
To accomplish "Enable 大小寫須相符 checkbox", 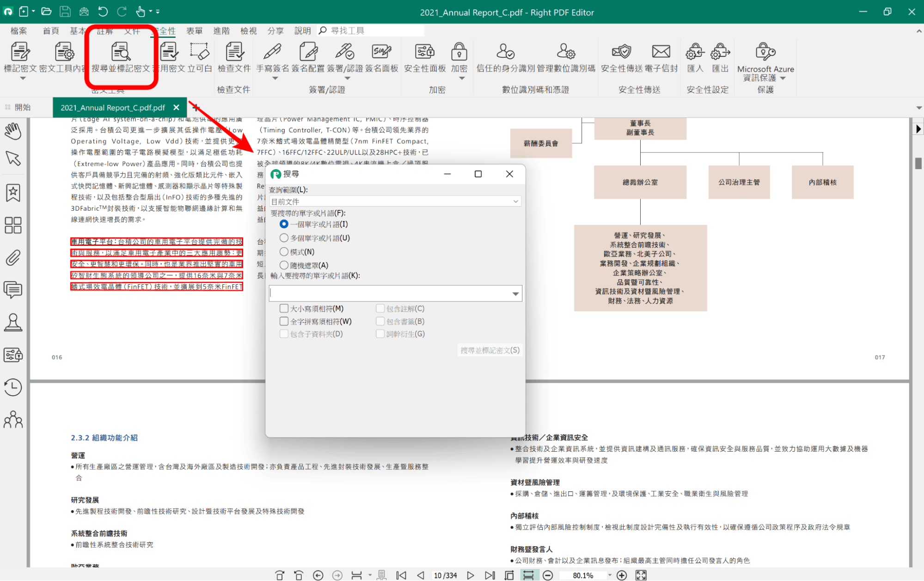I will click(284, 308).
